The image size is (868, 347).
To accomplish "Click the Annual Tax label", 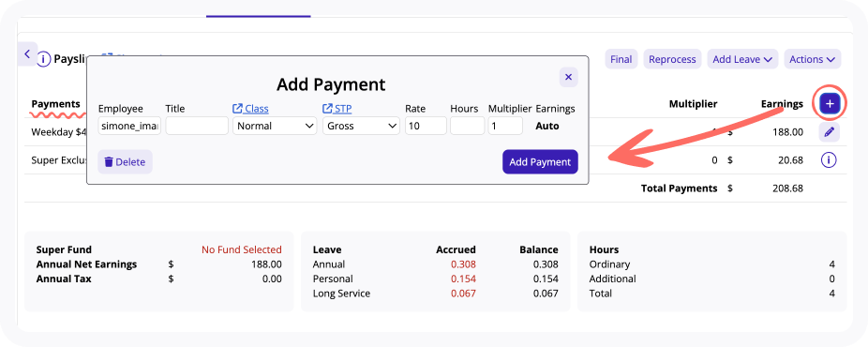I will click(x=64, y=279).
